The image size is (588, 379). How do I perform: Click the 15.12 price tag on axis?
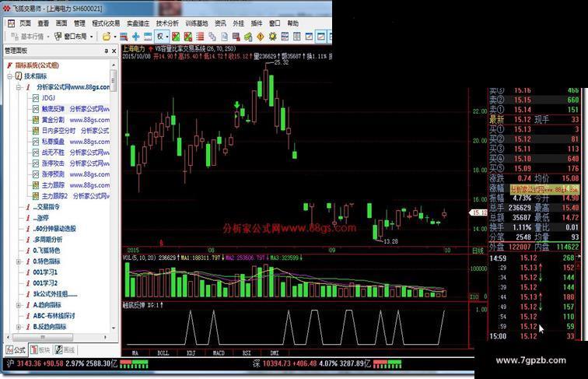pyautogui.click(x=478, y=212)
